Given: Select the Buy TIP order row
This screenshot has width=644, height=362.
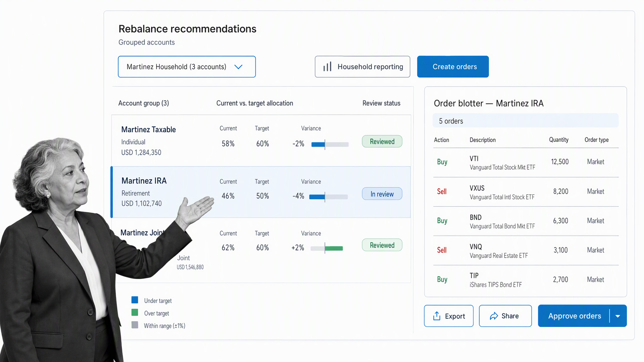Looking at the screenshot, I should (526, 280).
